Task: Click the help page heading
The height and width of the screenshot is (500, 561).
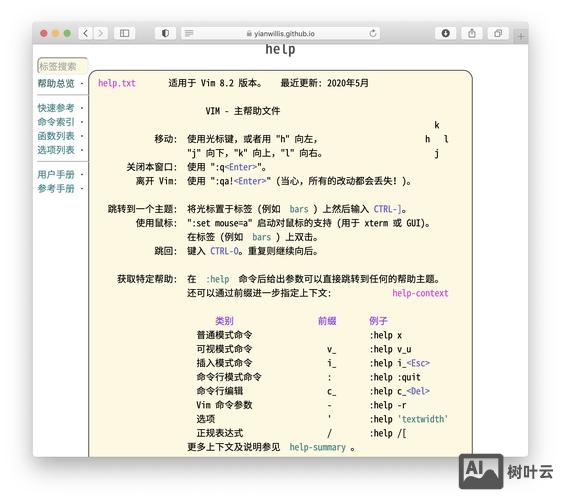Action: [x=280, y=49]
